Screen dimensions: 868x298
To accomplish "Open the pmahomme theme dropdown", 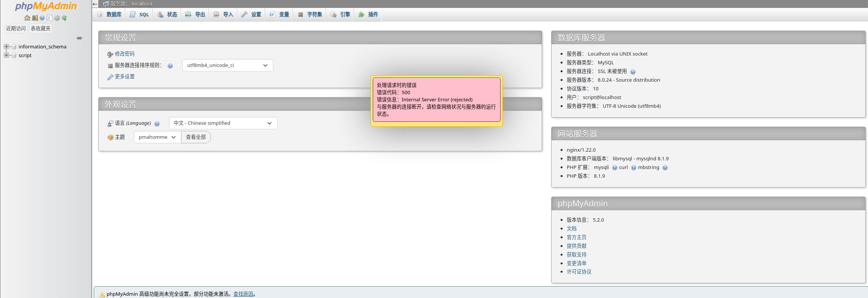I will coord(157,137).
